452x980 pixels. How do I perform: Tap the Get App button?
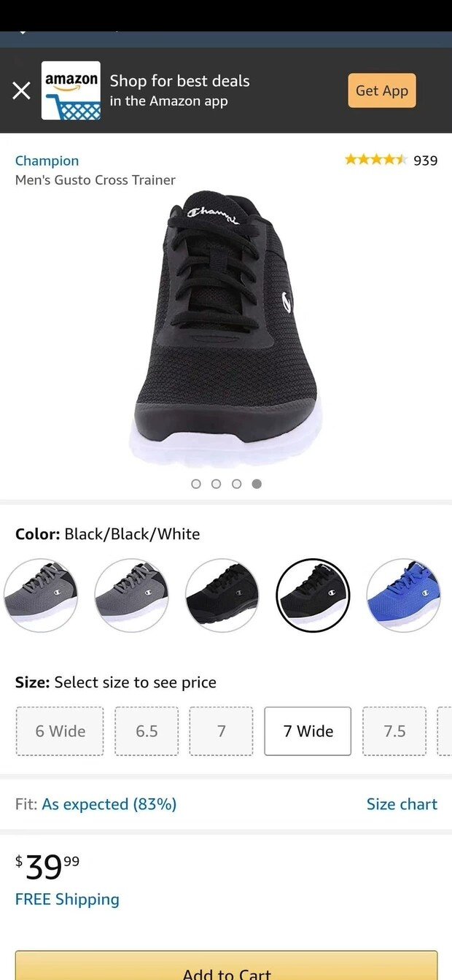[382, 90]
